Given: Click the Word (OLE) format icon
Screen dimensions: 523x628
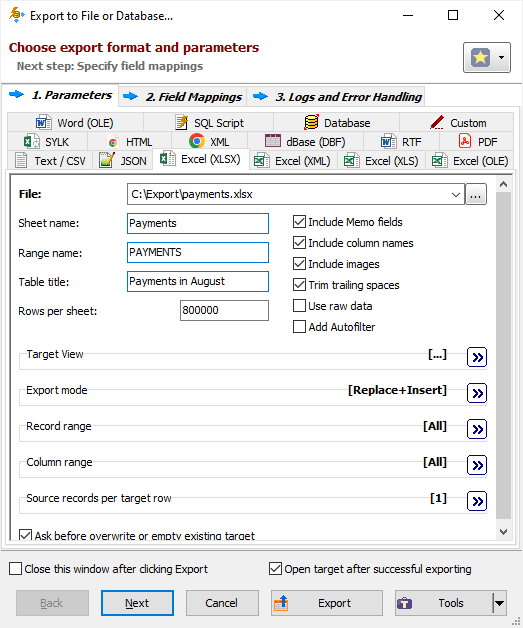Looking at the screenshot, I should [x=43, y=122].
